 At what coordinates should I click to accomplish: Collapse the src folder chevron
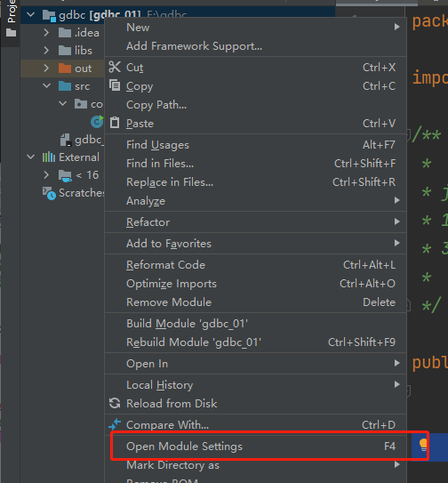point(46,85)
